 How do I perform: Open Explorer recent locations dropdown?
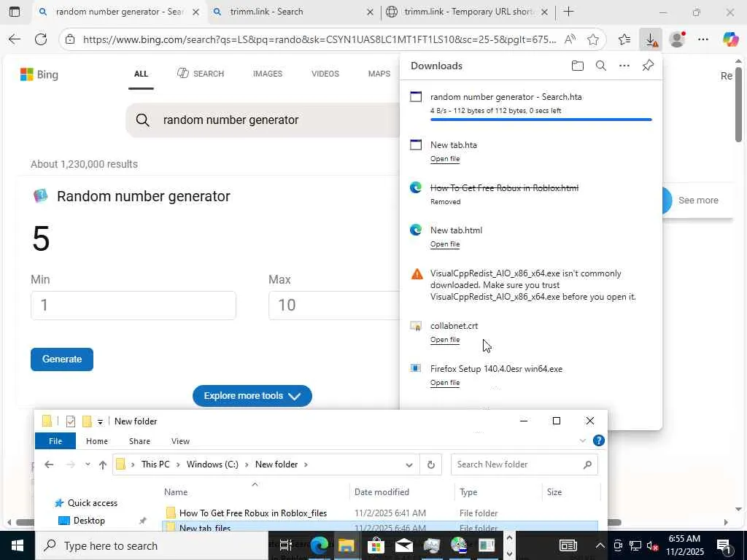click(88, 464)
